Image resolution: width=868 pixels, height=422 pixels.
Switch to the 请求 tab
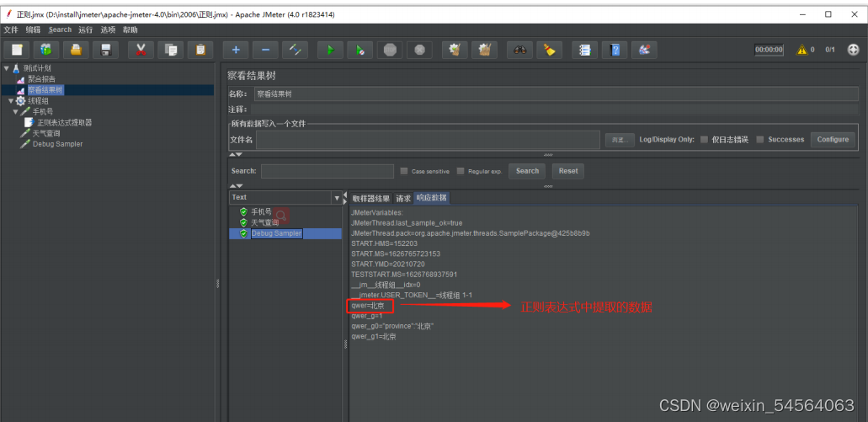(403, 199)
